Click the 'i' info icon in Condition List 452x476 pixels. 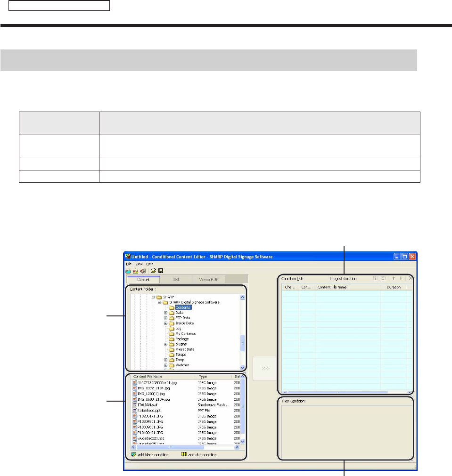pyautogui.click(x=375, y=278)
